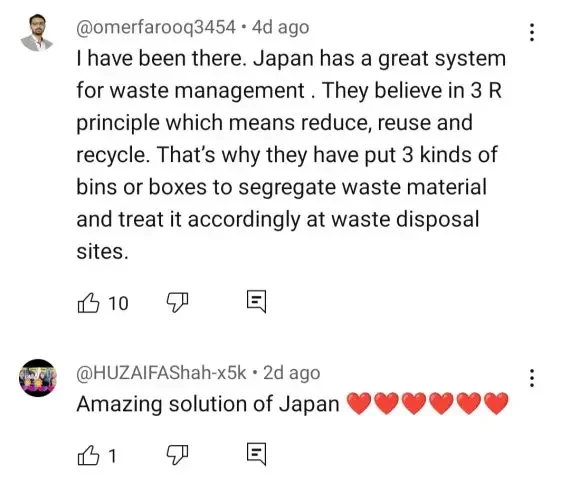Click the like count of 10
The width and height of the screenshot is (570, 493).
click(118, 303)
